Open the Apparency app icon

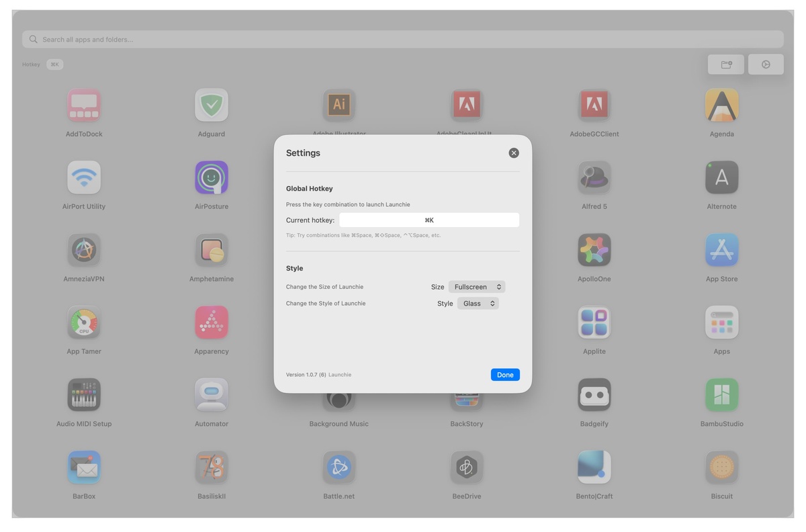pyautogui.click(x=212, y=323)
